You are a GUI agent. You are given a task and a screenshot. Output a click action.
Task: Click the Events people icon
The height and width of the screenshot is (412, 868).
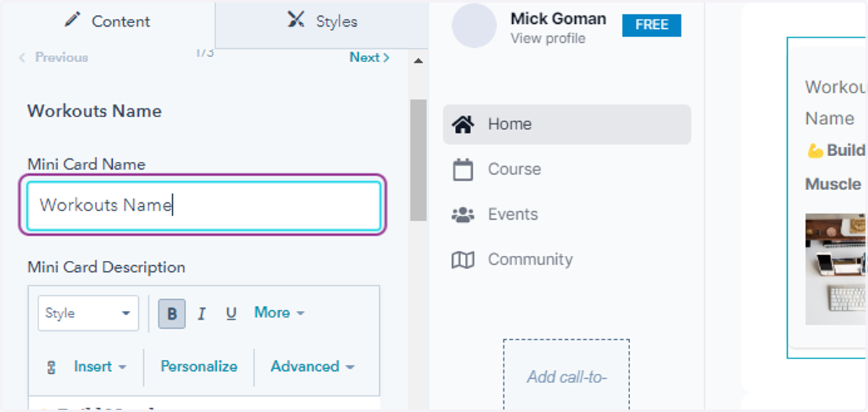click(463, 215)
